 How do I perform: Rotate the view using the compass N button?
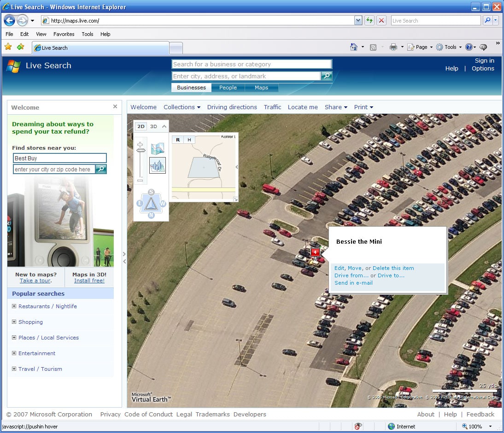tap(151, 215)
